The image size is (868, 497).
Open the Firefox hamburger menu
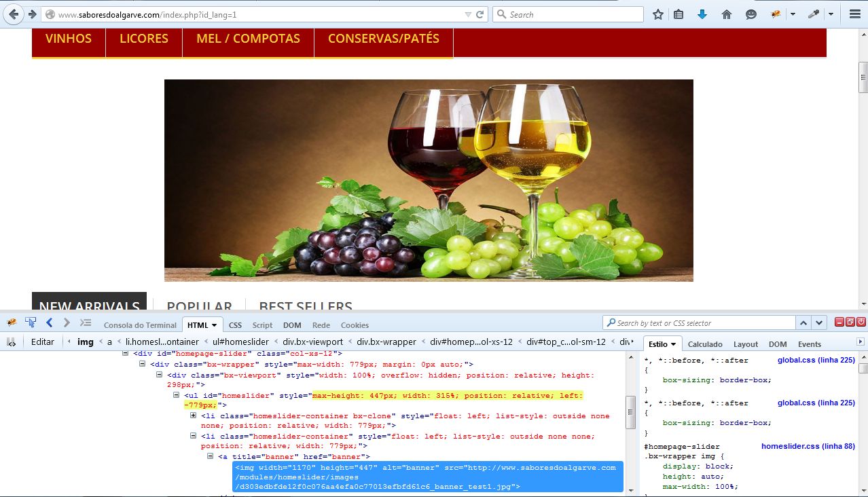pos(855,14)
